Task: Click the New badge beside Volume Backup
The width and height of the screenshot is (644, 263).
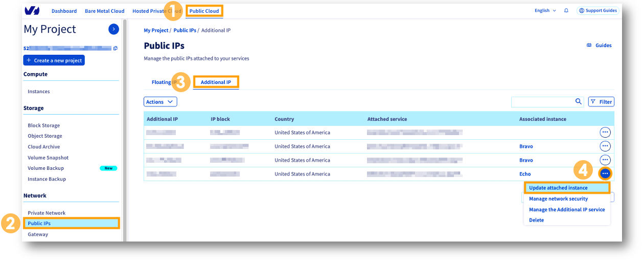Action: pos(108,168)
